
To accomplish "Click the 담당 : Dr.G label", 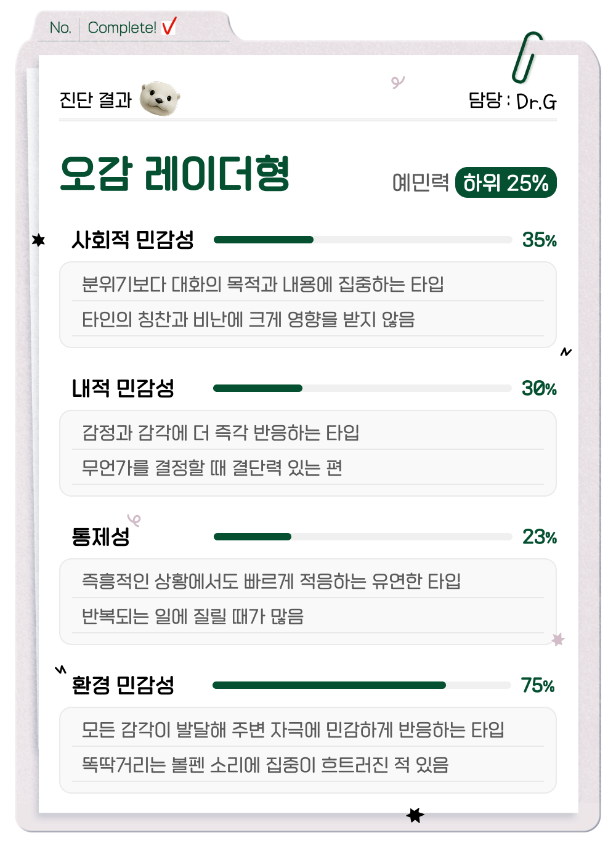I will pos(512,100).
